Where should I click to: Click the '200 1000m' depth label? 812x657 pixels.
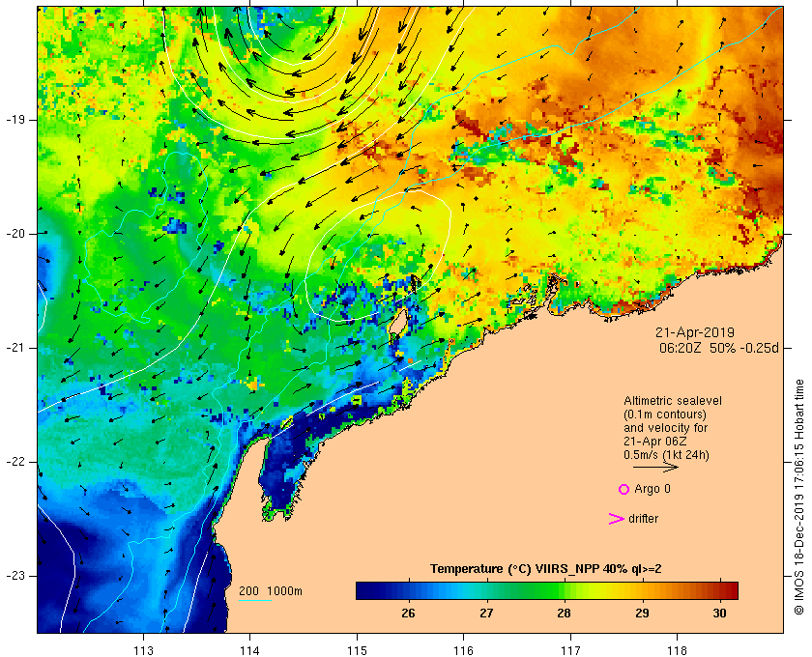click(x=271, y=591)
